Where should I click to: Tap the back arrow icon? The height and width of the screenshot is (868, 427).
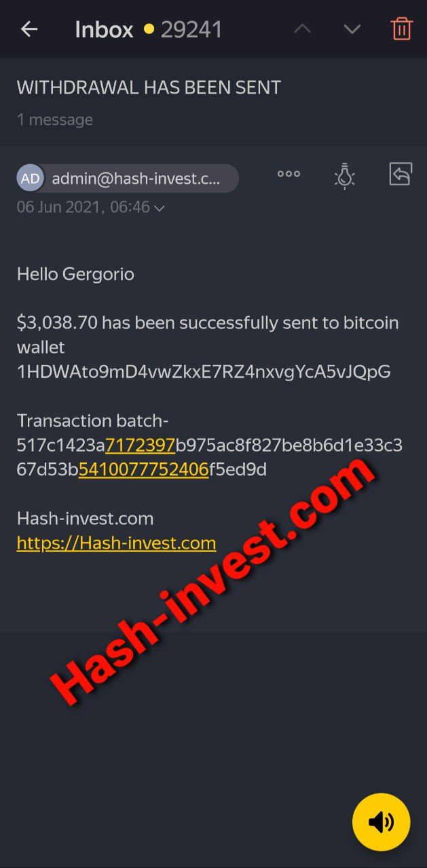pos(29,29)
